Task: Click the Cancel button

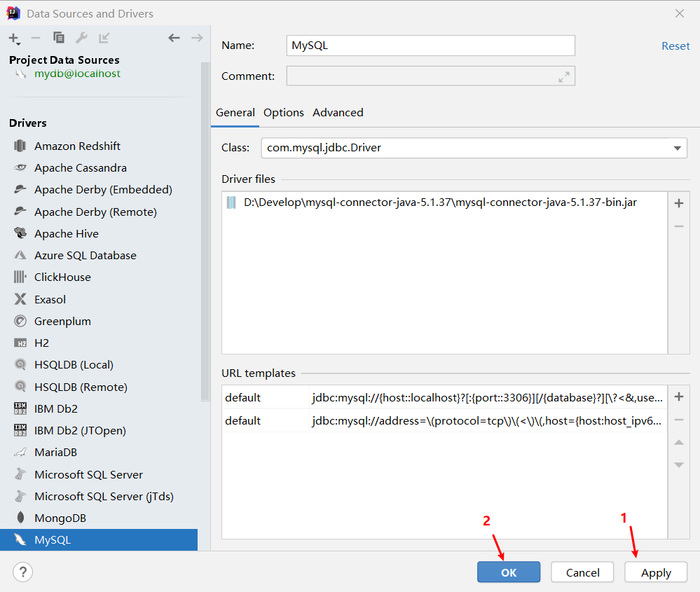Action: (x=582, y=572)
